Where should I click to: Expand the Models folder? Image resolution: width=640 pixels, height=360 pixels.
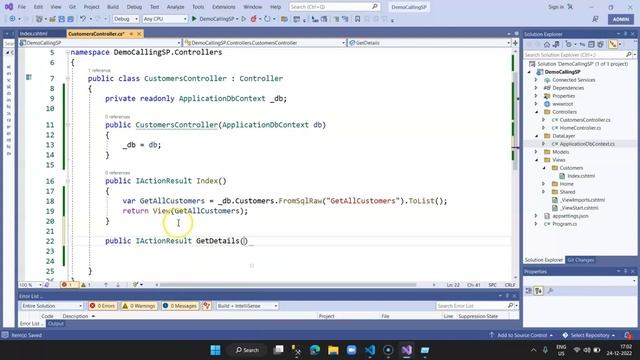tap(536, 152)
